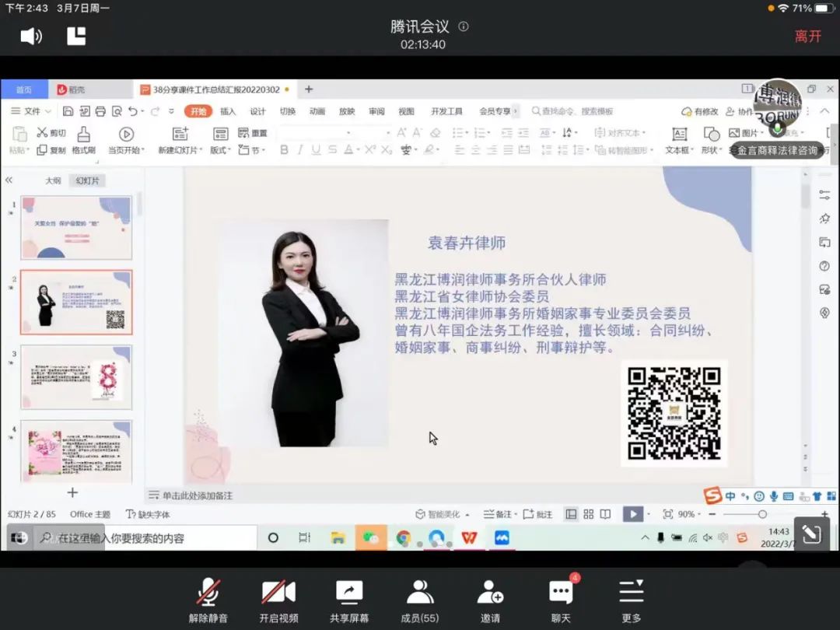Viewport: 840px width, 630px height.
Task: Collapse the WPS ribbon with chevron
Action: pyautogui.click(x=824, y=111)
